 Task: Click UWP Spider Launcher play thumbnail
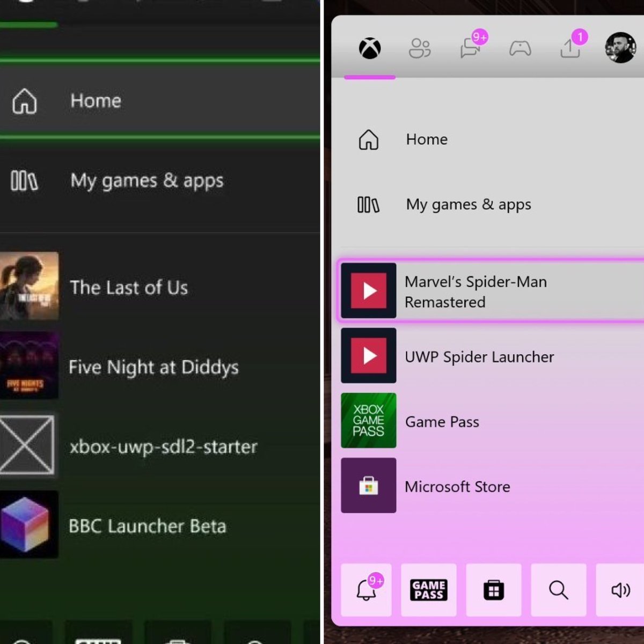pyautogui.click(x=369, y=356)
